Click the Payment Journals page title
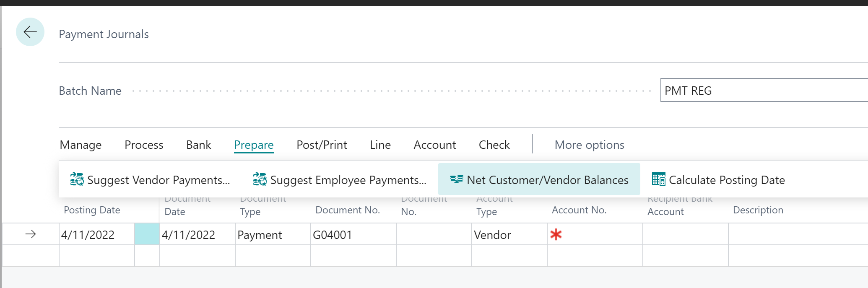Screen dimensions: 868x288 pos(104,34)
